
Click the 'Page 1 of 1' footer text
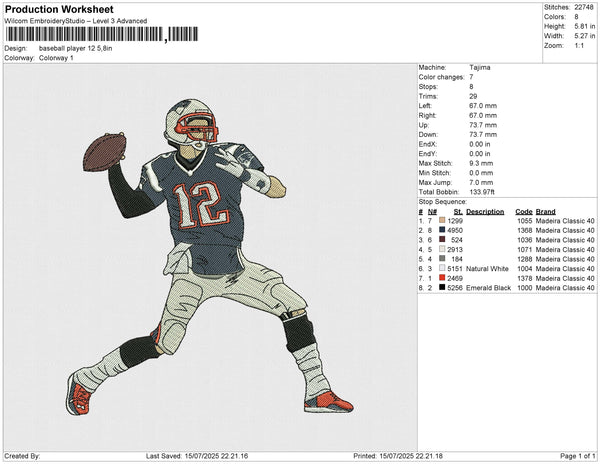577,456
